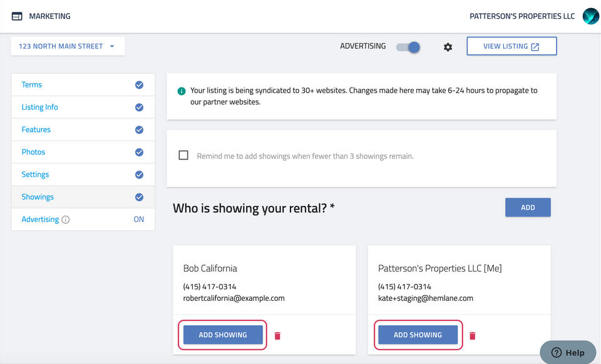Add a showing for Bob California

coord(223,335)
